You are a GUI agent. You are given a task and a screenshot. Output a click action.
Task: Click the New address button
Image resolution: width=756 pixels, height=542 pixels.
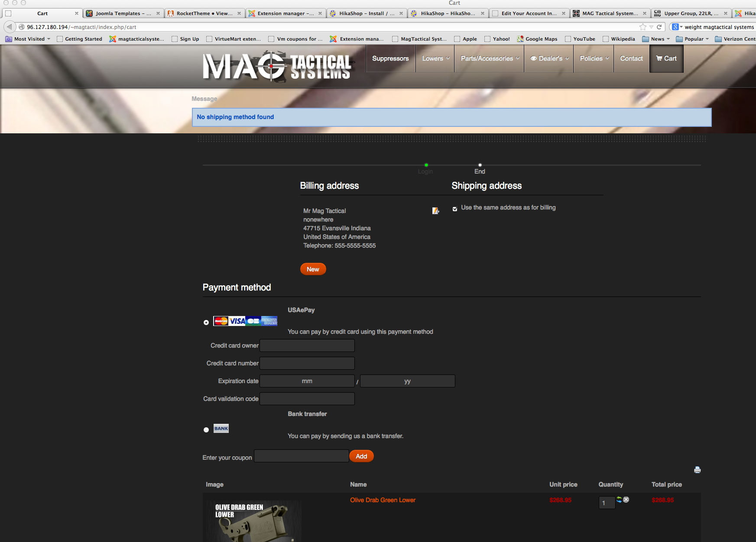[x=313, y=269]
